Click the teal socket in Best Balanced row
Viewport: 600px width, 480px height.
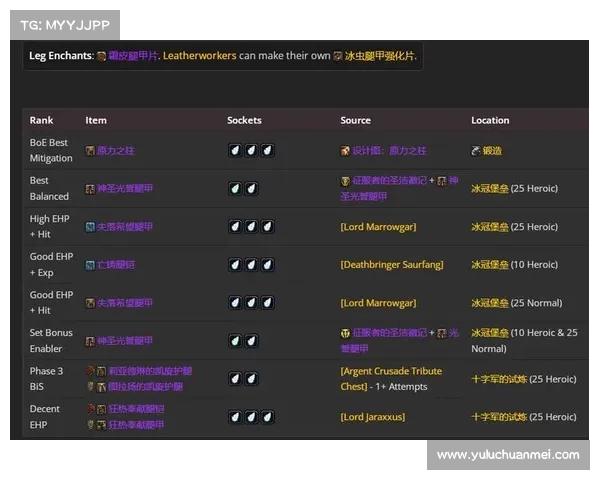[x=235, y=188]
